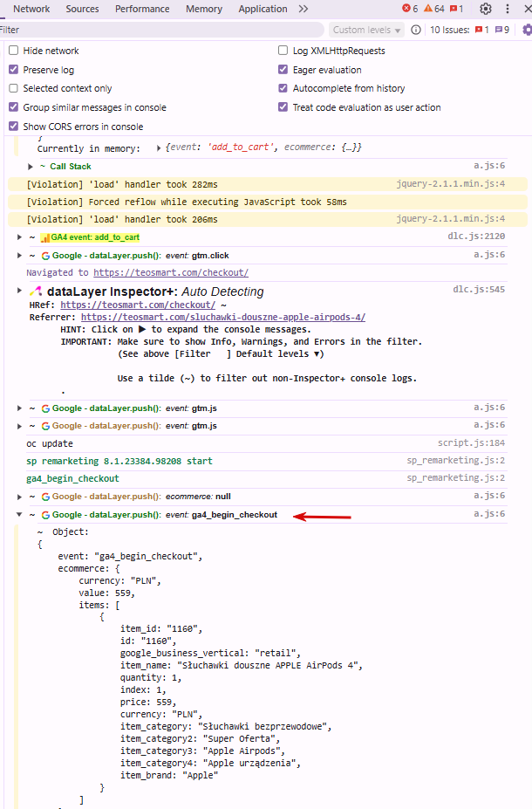Open source link script.js:184
Viewport: 532px width, 809px height.
click(471, 442)
